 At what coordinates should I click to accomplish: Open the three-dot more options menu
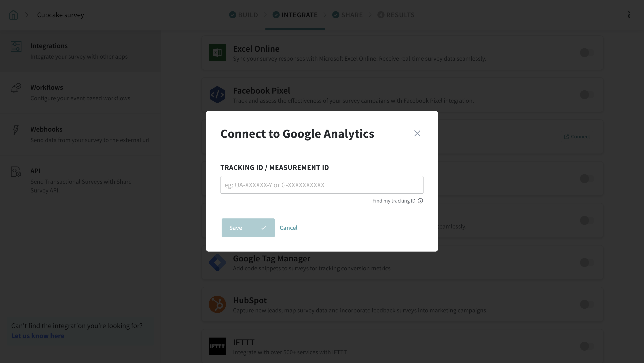[x=629, y=15]
